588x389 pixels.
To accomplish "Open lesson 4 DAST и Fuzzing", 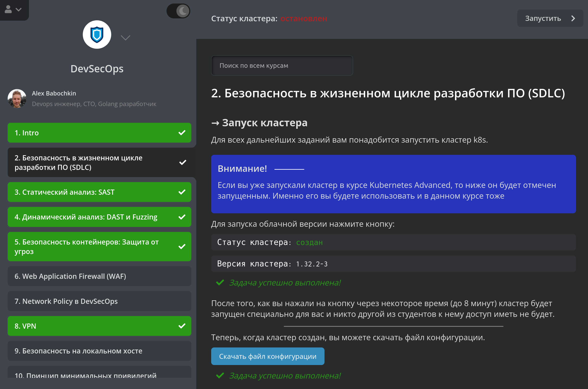I will pos(99,217).
